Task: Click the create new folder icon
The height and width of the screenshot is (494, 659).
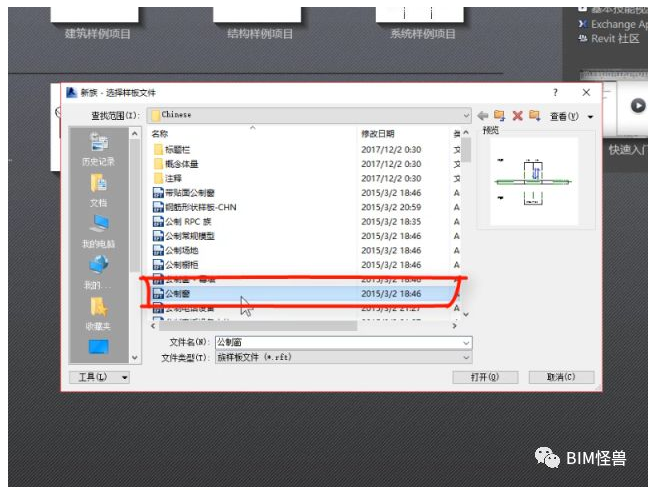Action: click(x=534, y=116)
